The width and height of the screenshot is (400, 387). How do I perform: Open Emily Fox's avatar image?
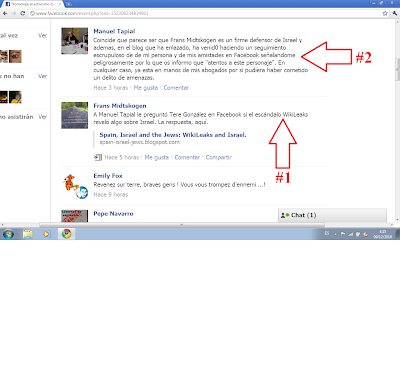(x=75, y=186)
